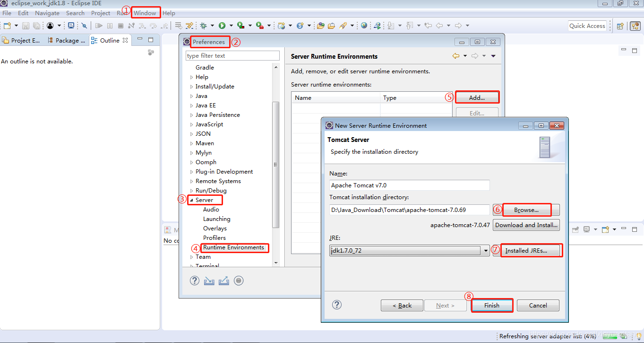Image resolution: width=644 pixels, height=343 pixels.
Task: Click the Quick Access search box
Action: pos(587,26)
